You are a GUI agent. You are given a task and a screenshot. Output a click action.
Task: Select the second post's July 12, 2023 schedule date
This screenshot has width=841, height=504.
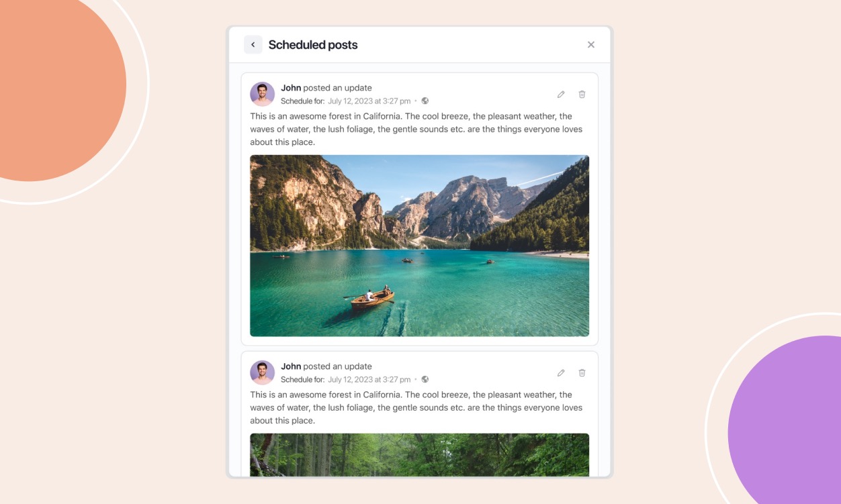click(369, 380)
